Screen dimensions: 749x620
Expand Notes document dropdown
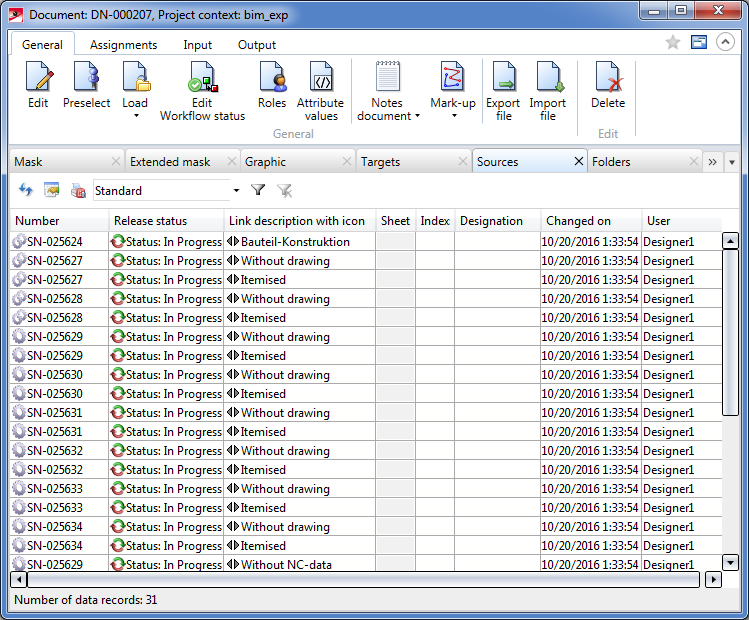click(x=417, y=116)
